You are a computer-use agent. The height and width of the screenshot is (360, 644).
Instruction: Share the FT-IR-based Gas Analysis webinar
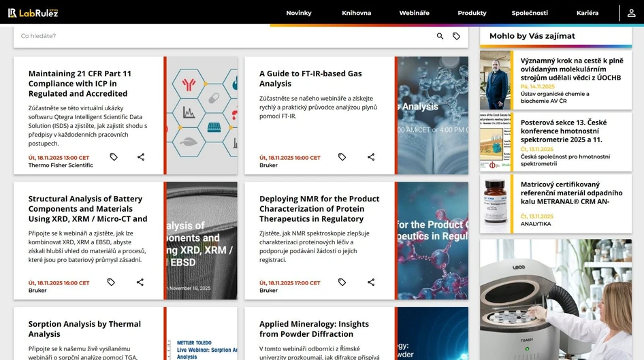pyautogui.click(x=371, y=157)
